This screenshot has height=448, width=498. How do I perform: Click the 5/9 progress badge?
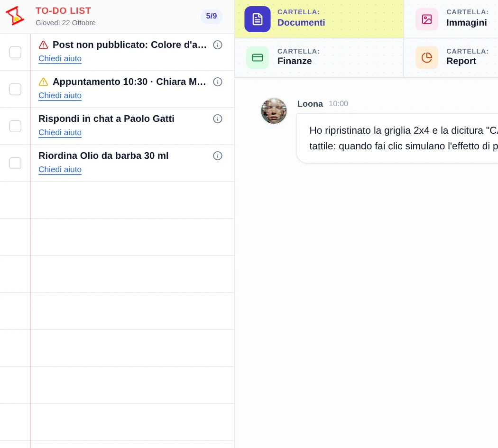click(212, 16)
